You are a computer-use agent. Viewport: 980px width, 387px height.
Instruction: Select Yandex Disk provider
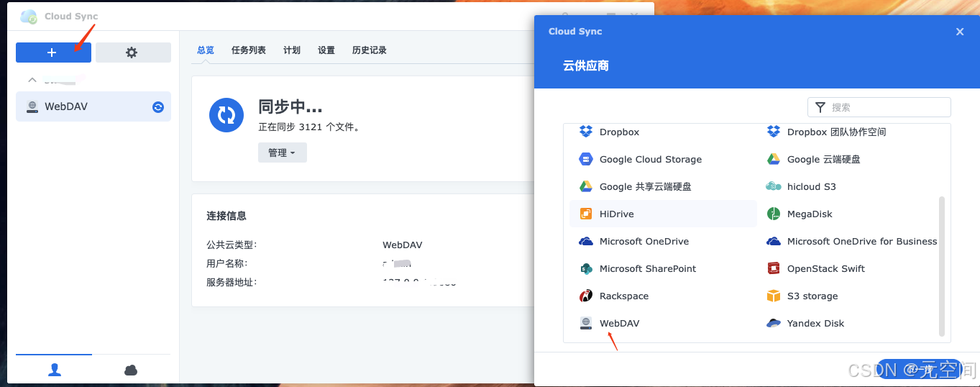851,324
